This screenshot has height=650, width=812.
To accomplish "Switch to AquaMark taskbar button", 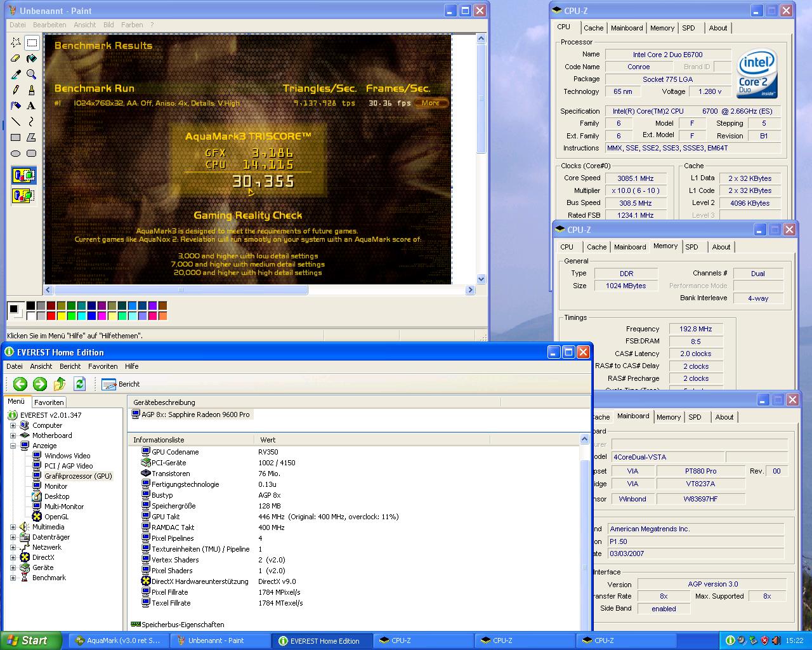I will click(x=118, y=640).
